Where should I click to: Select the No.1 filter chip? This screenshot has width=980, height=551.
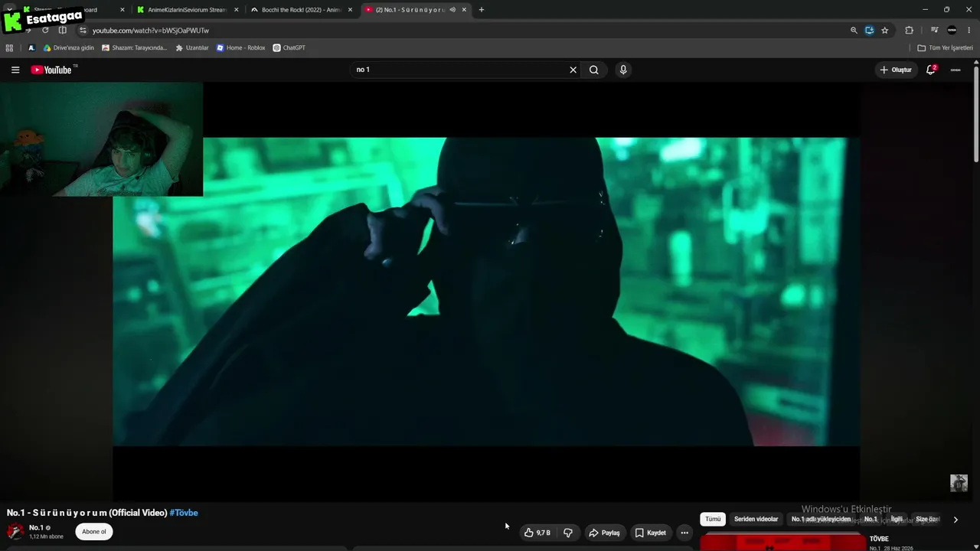click(x=871, y=519)
